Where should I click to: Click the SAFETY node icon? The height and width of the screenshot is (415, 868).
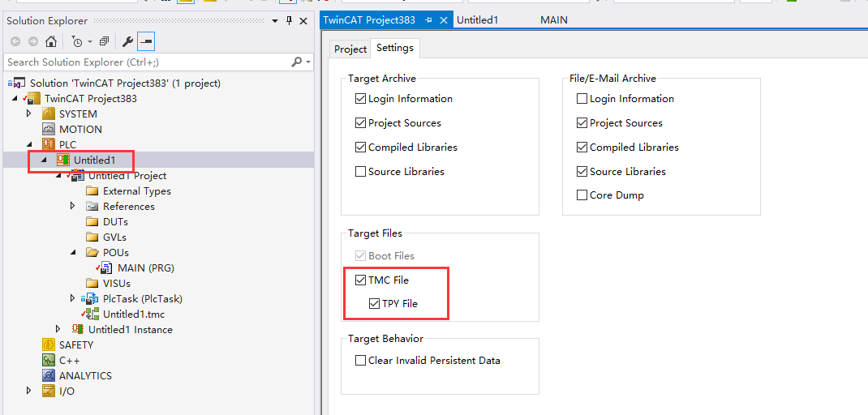coord(49,344)
